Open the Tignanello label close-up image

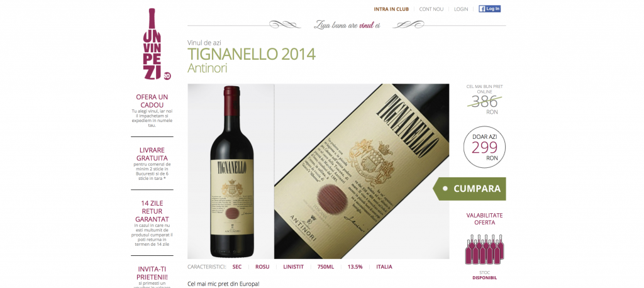pyautogui.click(x=362, y=171)
